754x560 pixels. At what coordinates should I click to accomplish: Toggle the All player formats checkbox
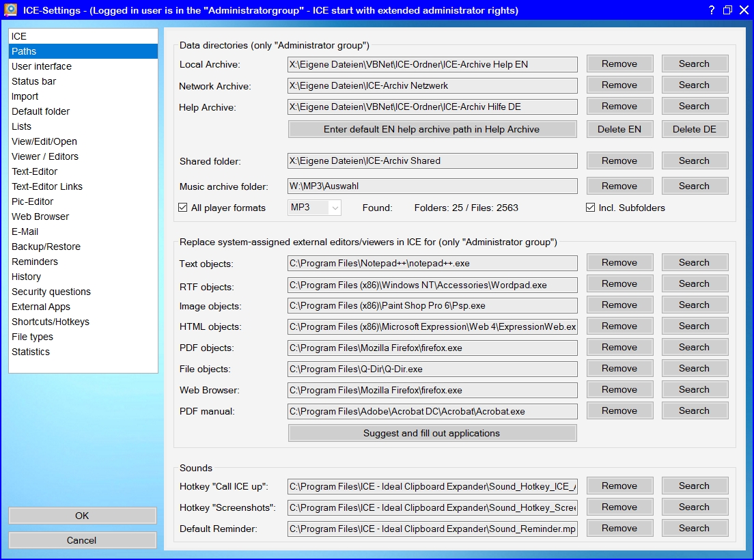point(183,208)
